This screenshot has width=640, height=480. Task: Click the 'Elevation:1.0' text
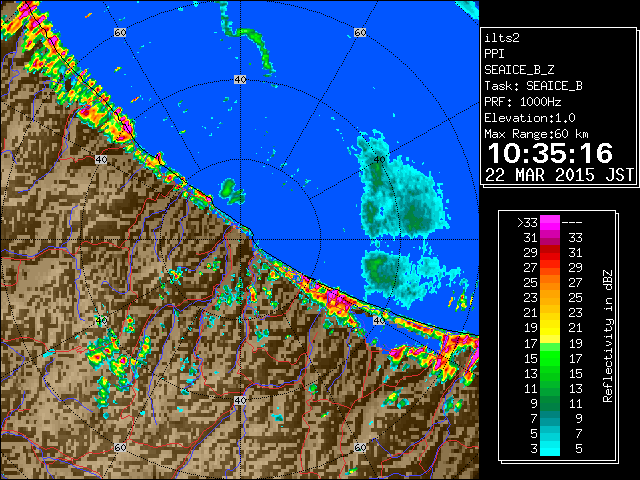click(530, 118)
